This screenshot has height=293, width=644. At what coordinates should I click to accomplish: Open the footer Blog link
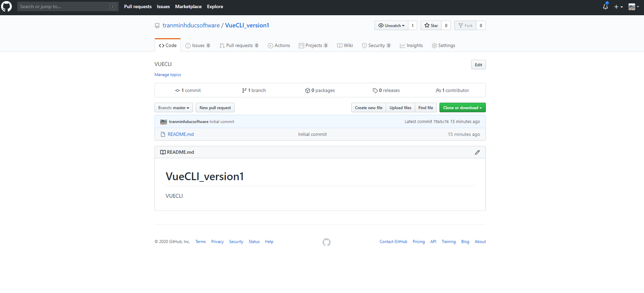click(x=465, y=242)
